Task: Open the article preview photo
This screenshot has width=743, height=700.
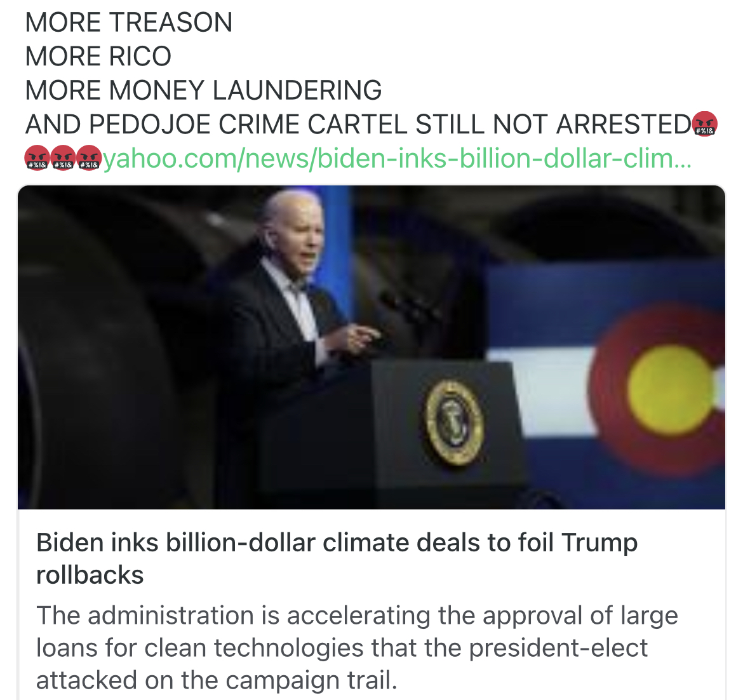Action: pos(371,347)
